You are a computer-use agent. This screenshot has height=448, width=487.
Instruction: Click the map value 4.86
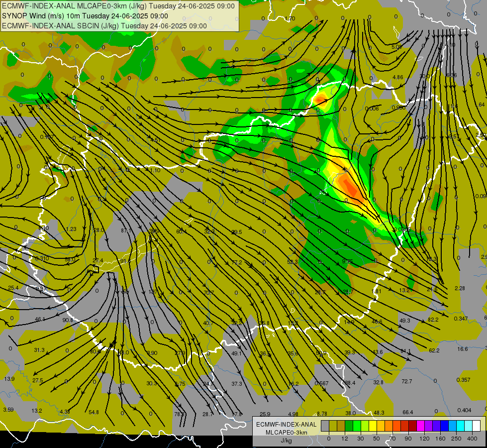[398, 78]
